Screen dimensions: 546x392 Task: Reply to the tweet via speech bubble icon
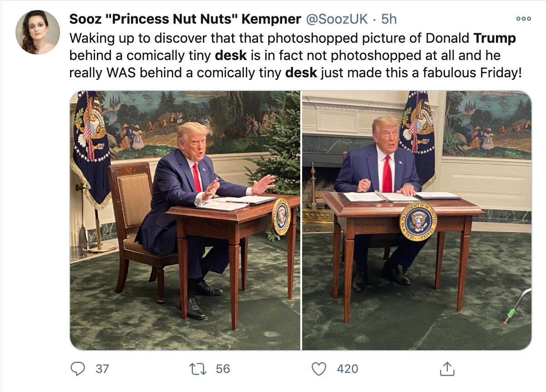[x=78, y=368]
